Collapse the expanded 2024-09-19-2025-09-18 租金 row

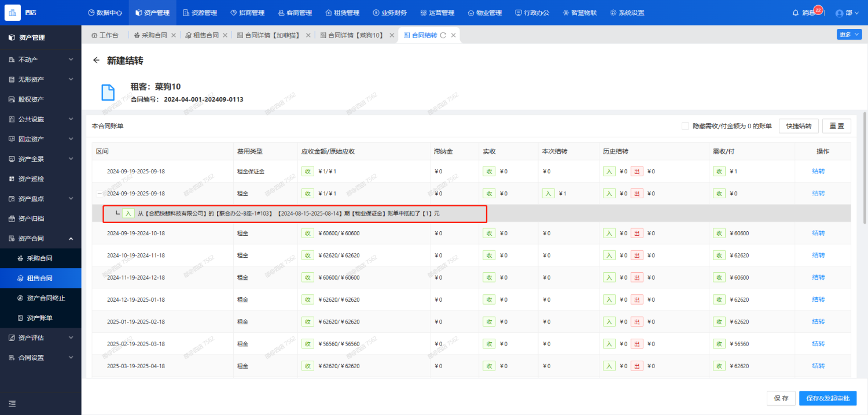[100, 194]
